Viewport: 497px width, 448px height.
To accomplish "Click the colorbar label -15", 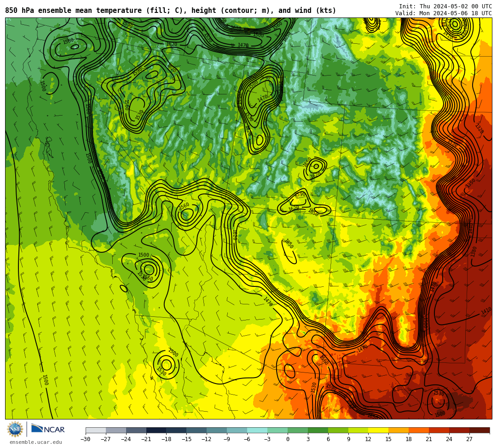I will point(187,439).
